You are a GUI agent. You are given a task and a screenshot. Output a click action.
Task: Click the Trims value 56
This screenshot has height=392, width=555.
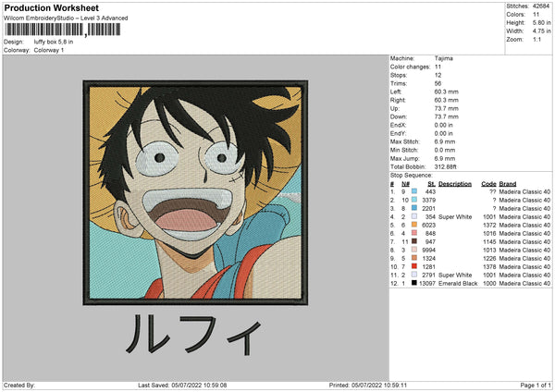click(438, 83)
